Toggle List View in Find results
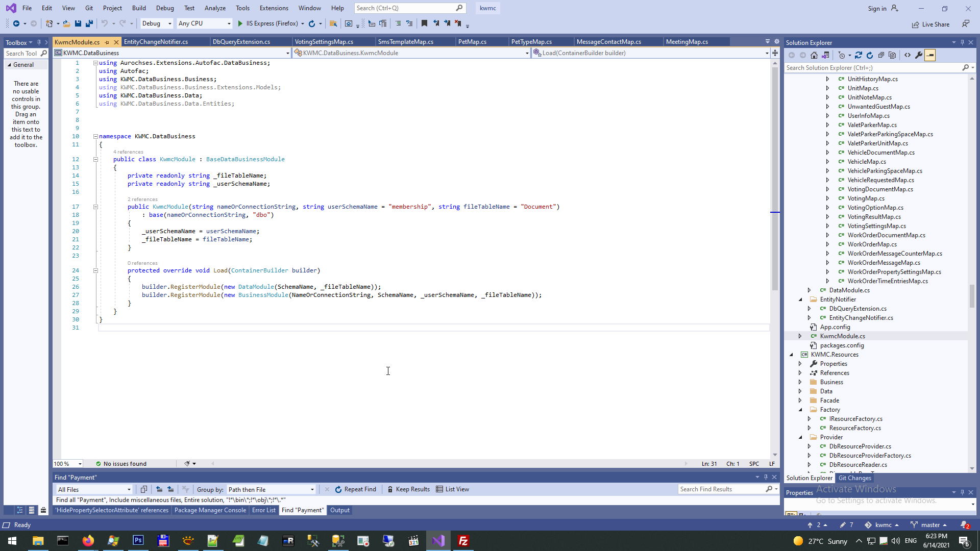Screen dimensions: 980x551 pyautogui.click(x=452, y=489)
